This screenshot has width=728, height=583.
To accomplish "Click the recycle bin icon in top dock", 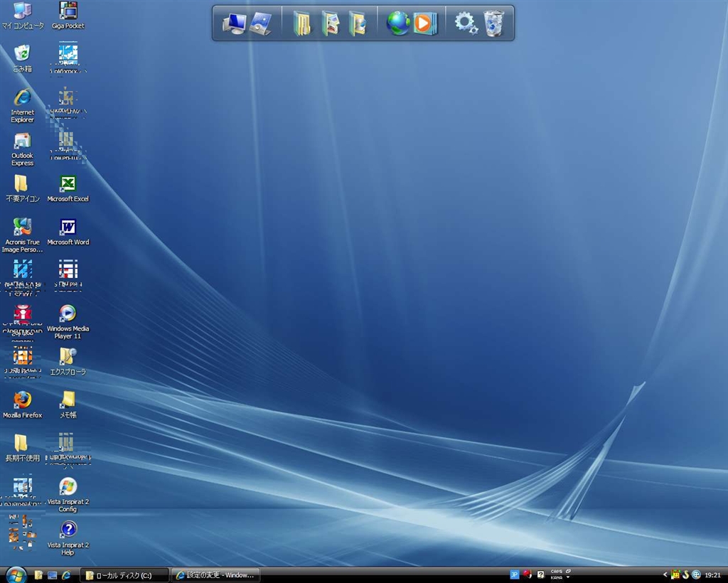I will pos(493,23).
